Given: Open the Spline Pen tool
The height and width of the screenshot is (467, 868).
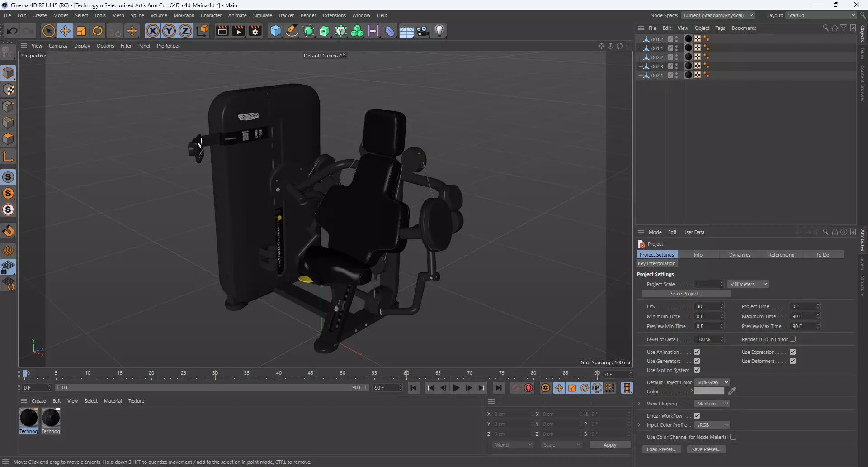Looking at the screenshot, I should pos(292,31).
